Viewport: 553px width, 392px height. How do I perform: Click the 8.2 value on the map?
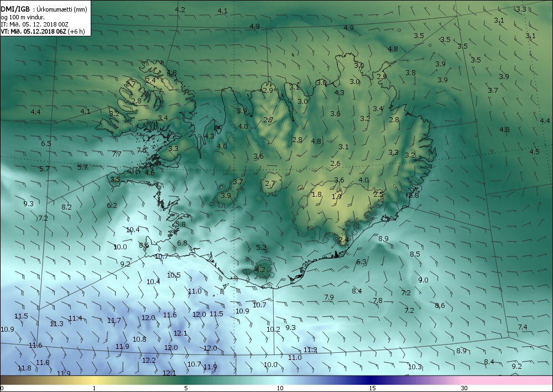tap(67, 207)
